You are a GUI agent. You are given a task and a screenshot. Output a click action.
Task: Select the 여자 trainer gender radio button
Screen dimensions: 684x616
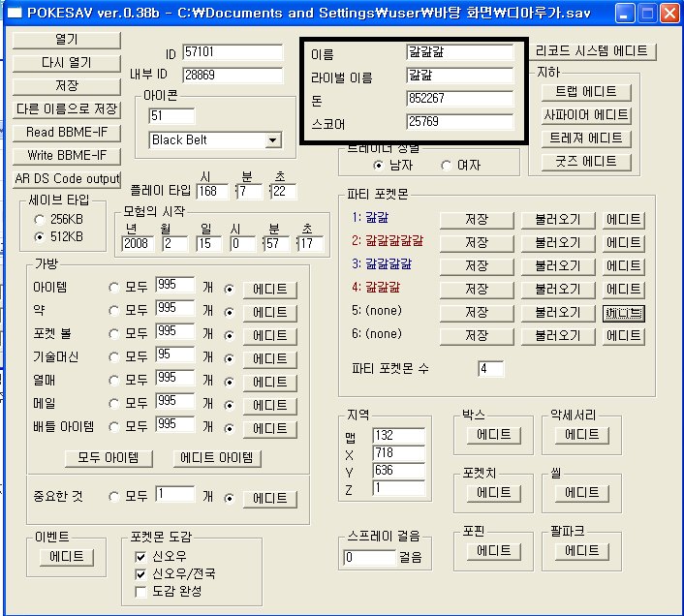pyautogui.click(x=446, y=165)
